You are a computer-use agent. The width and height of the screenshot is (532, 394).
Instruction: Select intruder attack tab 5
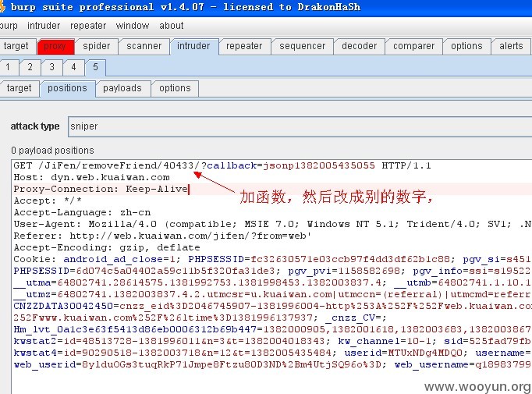[95, 67]
